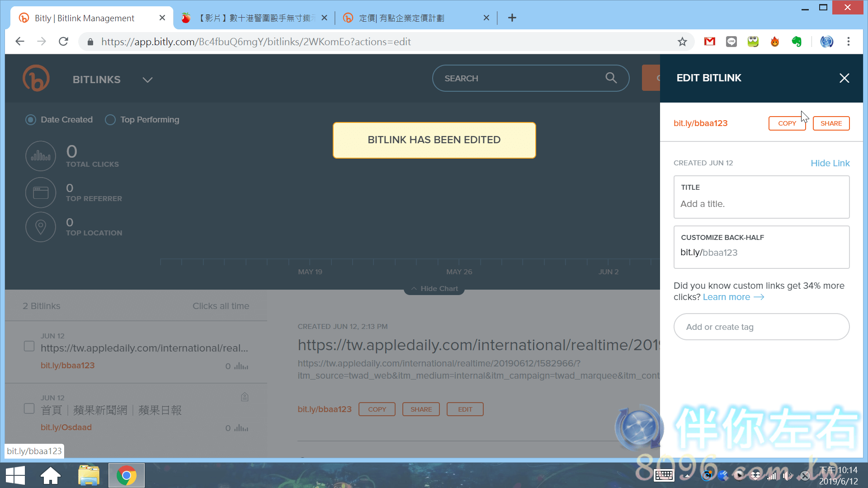Click the volume speaker tray icon

point(787,475)
